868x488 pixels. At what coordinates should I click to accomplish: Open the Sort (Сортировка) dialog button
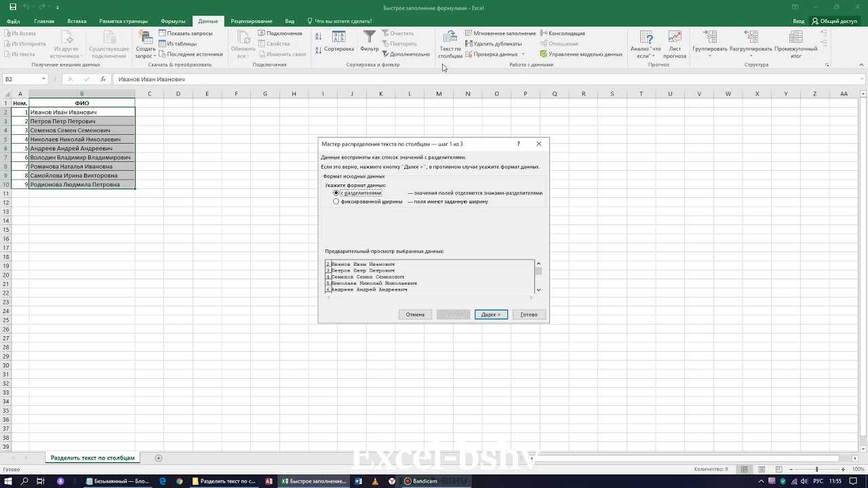(x=339, y=41)
